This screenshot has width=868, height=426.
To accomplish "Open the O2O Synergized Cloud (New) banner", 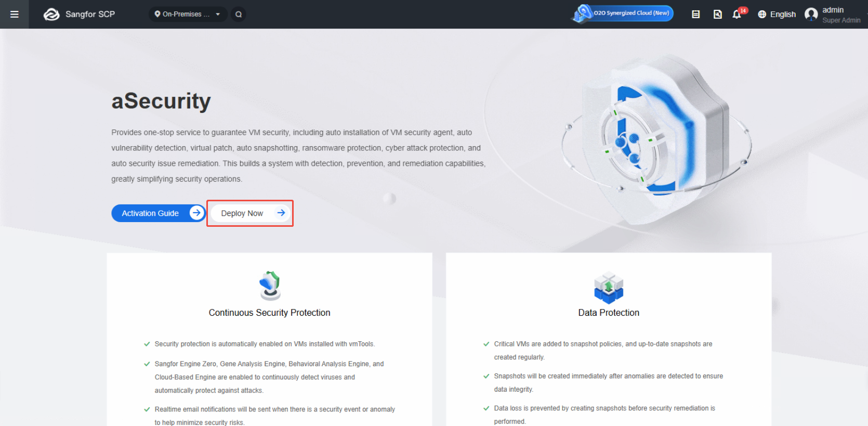I will pos(623,13).
